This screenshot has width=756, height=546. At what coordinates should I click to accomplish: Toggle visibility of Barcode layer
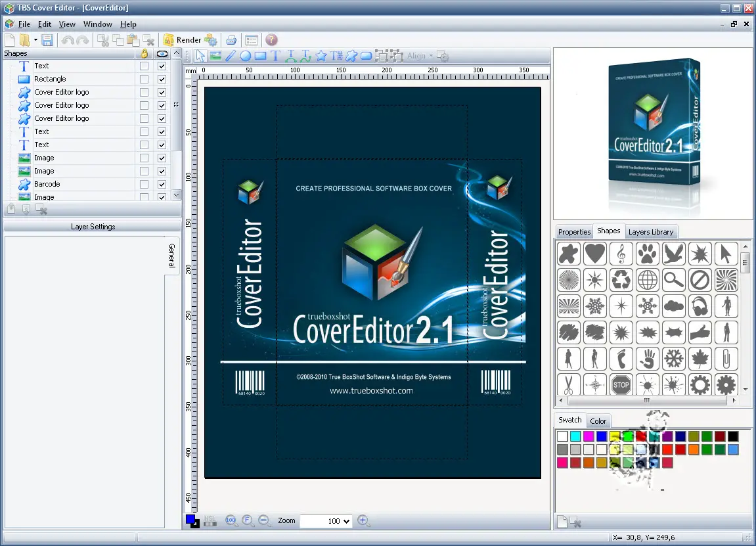(x=162, y=184)
